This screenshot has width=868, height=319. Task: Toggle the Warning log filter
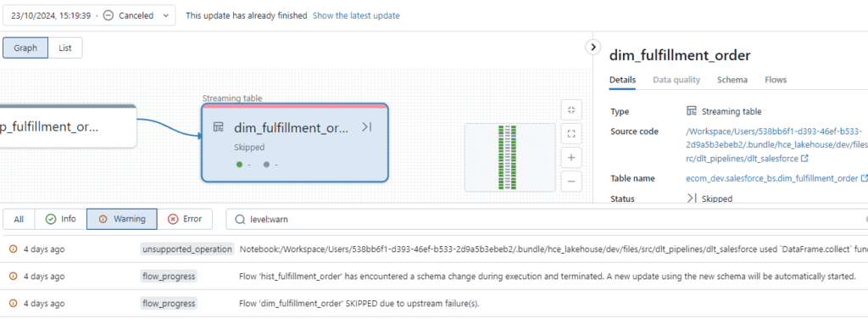click(122, 219)
